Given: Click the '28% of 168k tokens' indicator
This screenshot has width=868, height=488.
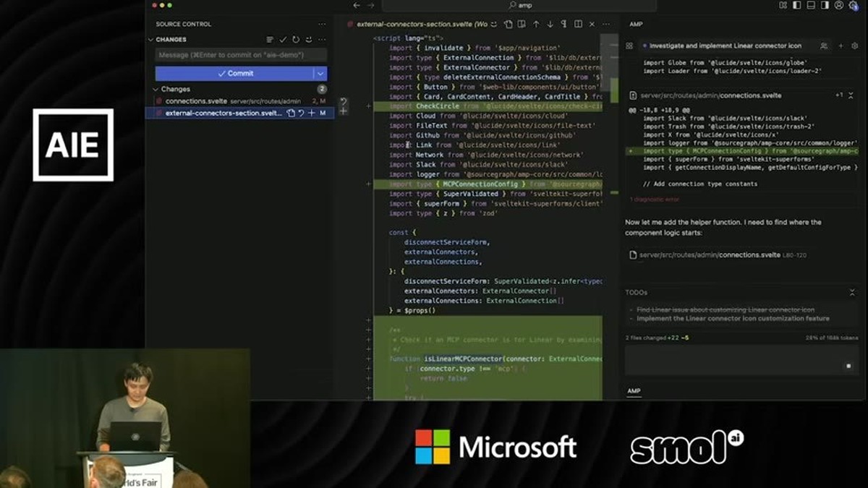Looking at the screenshot, I should point(831,338).
